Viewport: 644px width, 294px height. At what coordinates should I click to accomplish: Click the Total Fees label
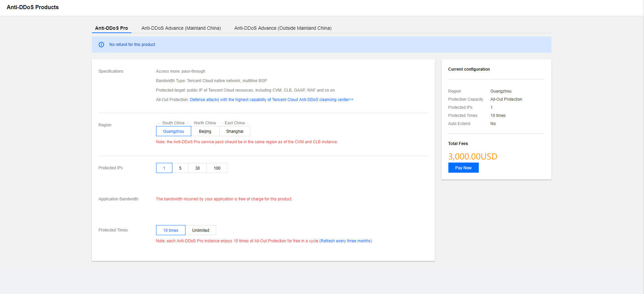coord(458,144)
